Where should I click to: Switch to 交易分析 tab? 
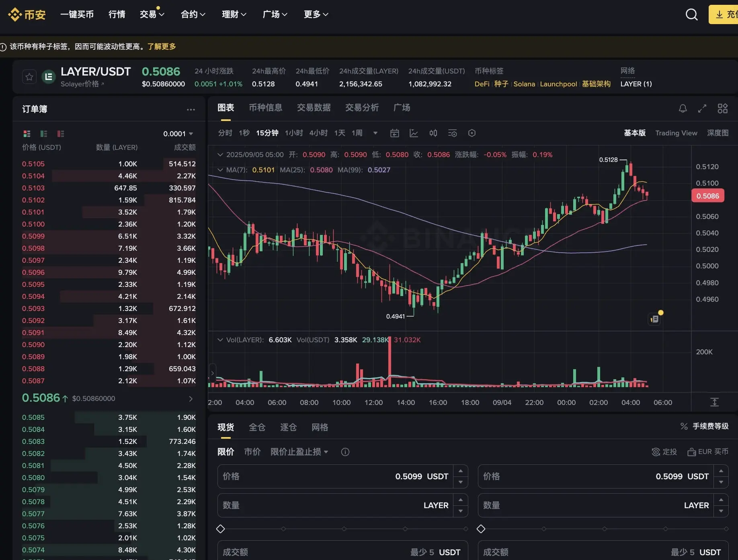362,108
